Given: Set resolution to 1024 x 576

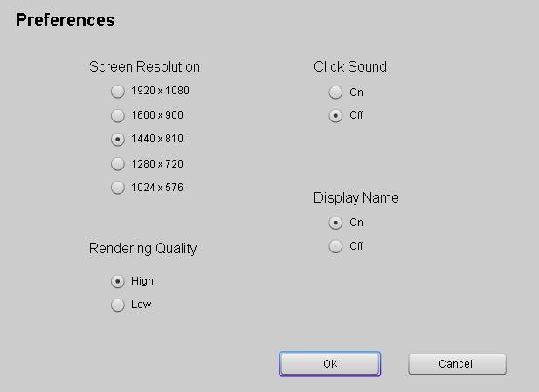Looking at the screenshot, I should pyautogui.click(x=118, y=188).
